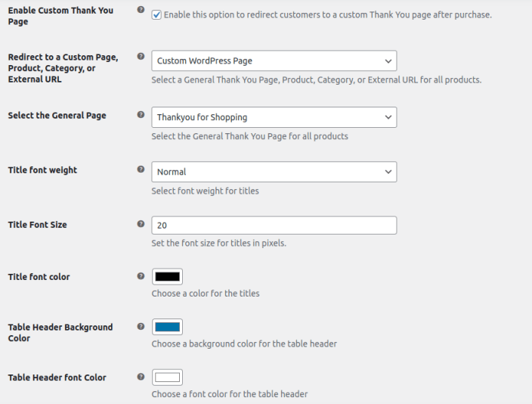This screenshot has height=404, width=532.
Task: Open the Title font weight Normal dropdown
Action: pos(274,172)
